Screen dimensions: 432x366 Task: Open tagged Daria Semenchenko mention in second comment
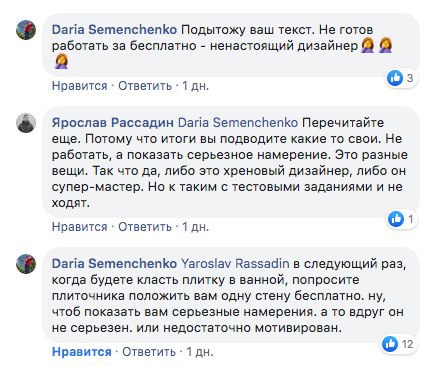pos(238,123)
